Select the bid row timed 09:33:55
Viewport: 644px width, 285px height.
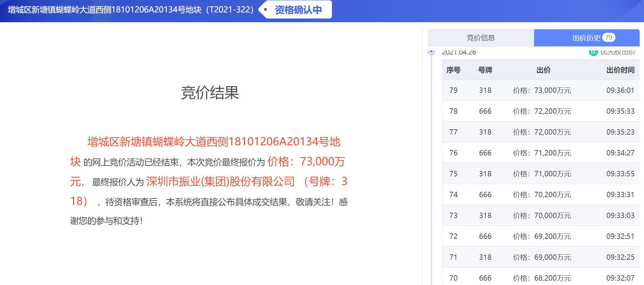pos(541,174)
